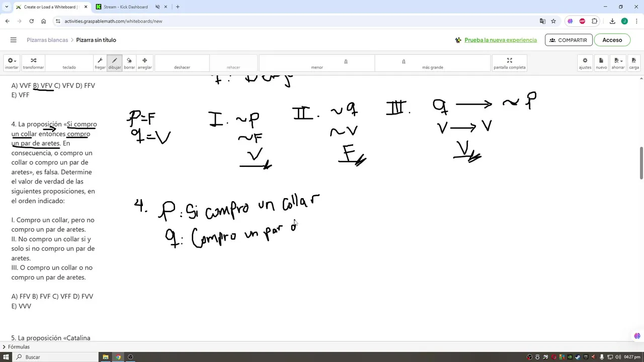Open the Windows Start menu
This screenshot has width=644, height=362.
tap(6, 357)
